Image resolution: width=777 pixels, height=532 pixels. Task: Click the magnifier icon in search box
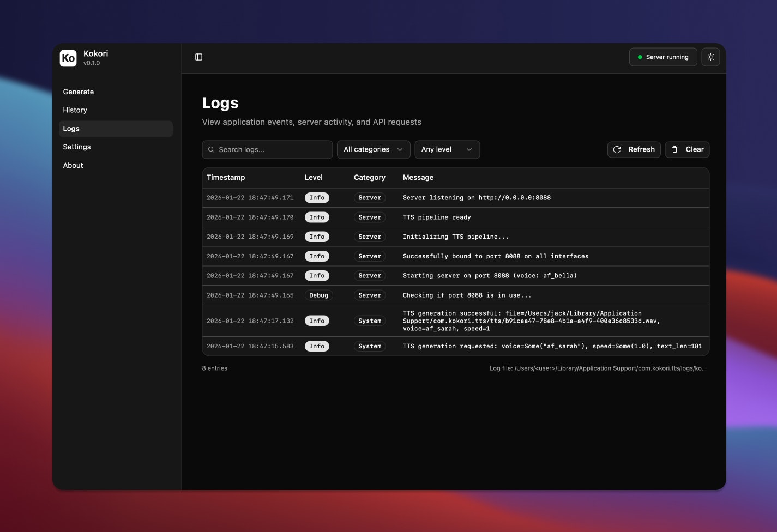click(211, 149)
